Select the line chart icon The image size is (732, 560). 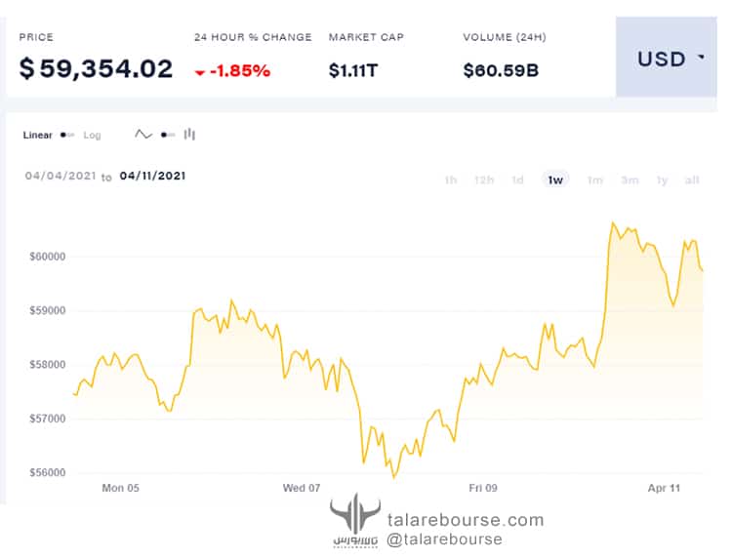143,135
